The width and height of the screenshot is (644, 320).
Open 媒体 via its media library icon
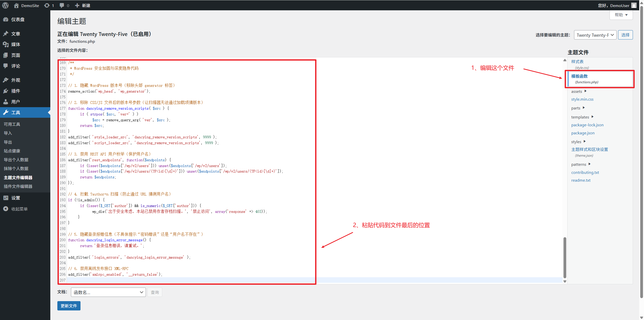coord(6,44)
